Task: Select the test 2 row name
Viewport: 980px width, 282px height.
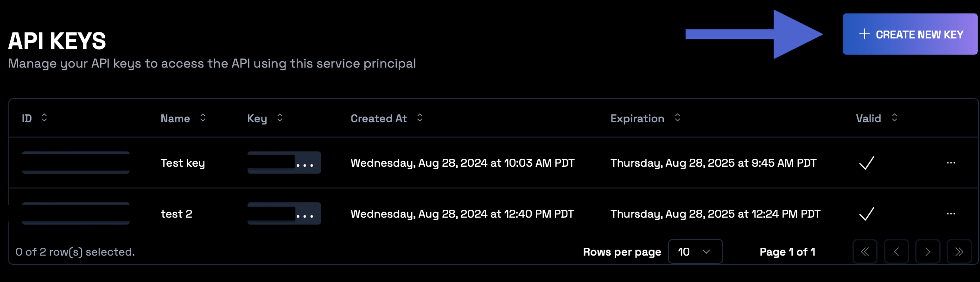Action: click(176, 214)
